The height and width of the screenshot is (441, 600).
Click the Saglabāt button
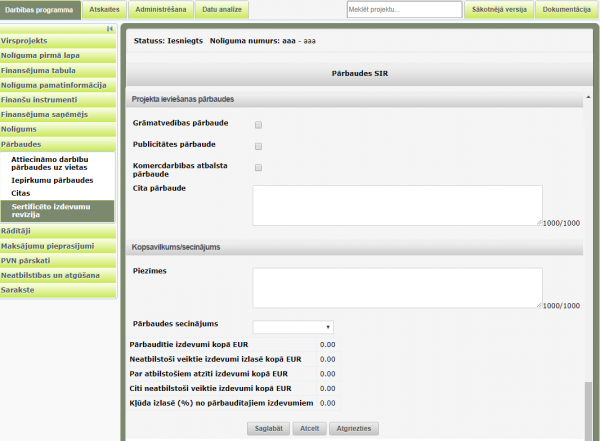pyautogui.click(x=271, y=428)
